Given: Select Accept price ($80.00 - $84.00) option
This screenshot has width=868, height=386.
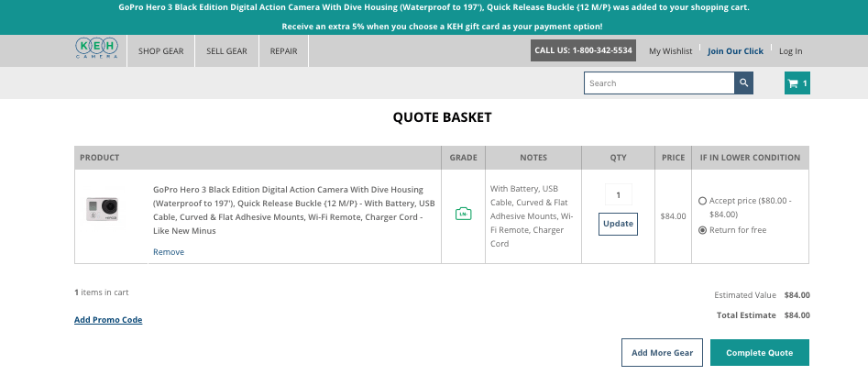Looking at the screenshot, I should pyautogui.click(x=702, y=201).
